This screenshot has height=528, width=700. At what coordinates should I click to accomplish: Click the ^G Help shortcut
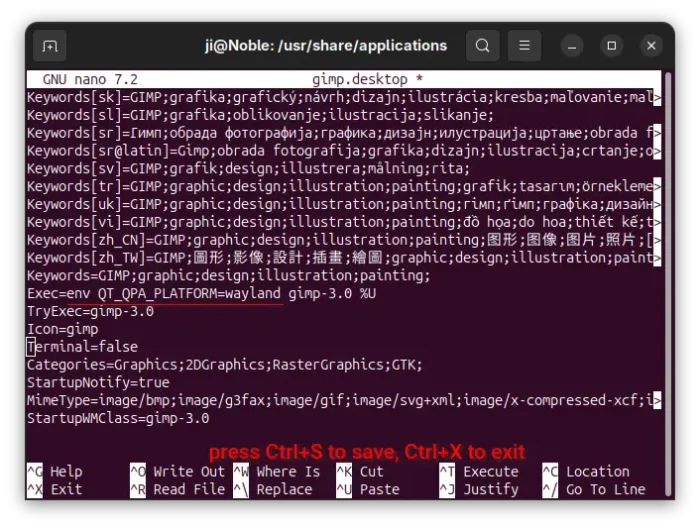(x=55, y=471)
